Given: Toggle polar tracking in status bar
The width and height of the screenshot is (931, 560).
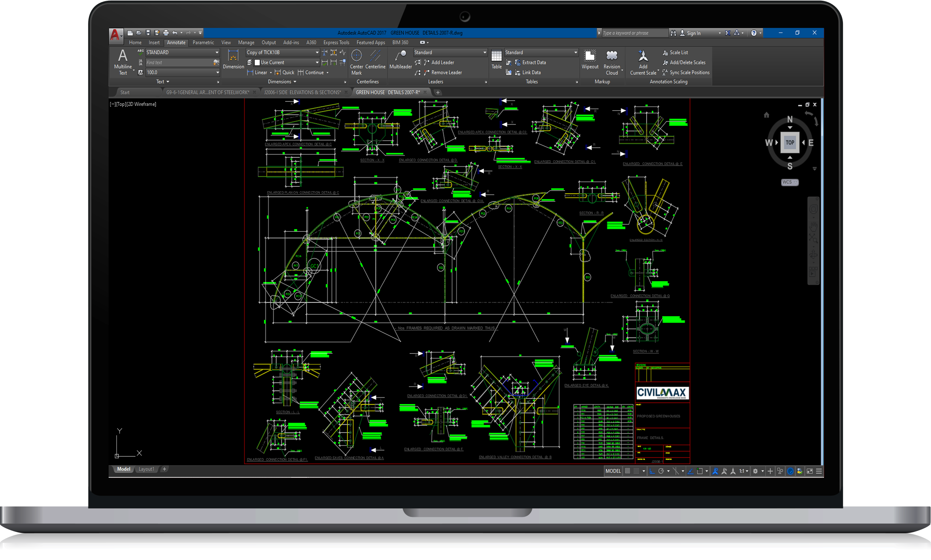Looking at the screenshot, I should pos(661,471).
